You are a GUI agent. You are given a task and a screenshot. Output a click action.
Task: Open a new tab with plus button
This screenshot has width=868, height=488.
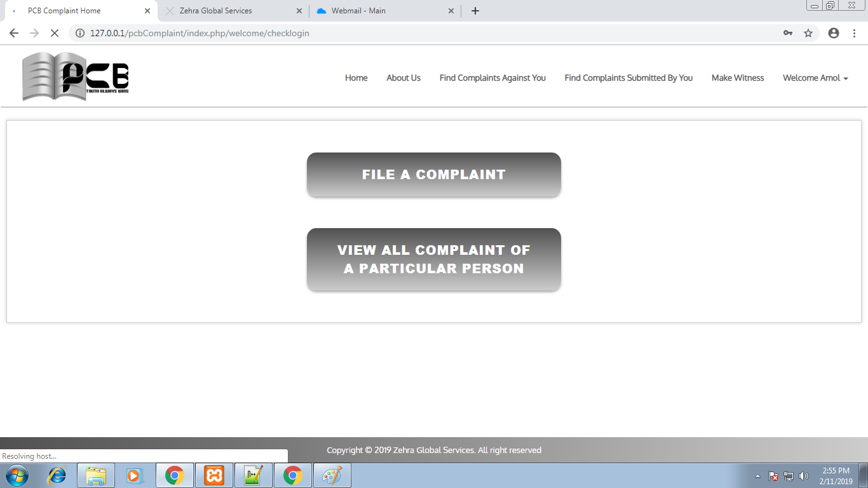(475, 11)
